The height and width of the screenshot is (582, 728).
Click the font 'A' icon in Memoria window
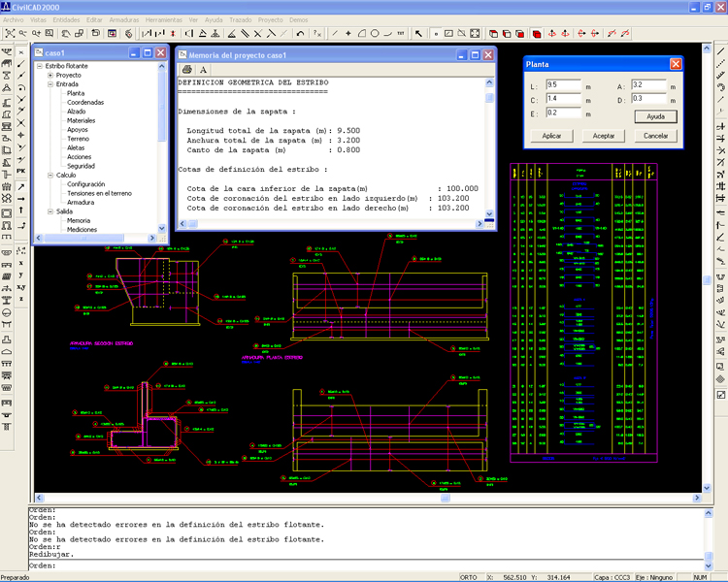204,69
